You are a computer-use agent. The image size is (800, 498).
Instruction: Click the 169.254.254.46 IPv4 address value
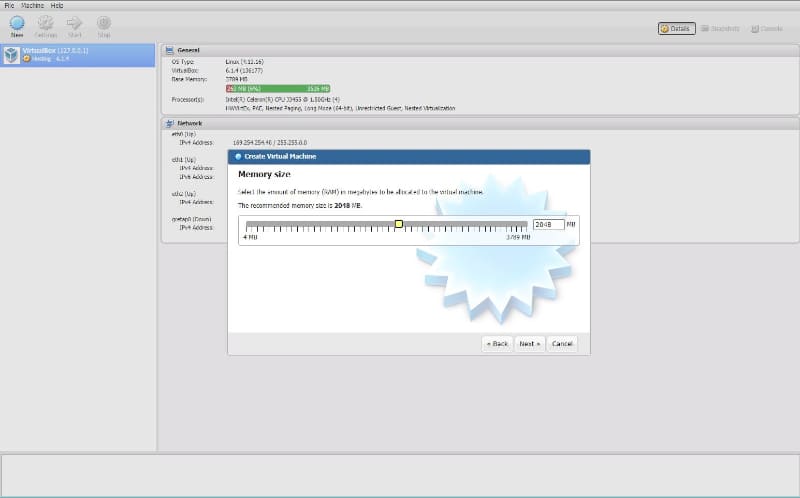(270, 143)
